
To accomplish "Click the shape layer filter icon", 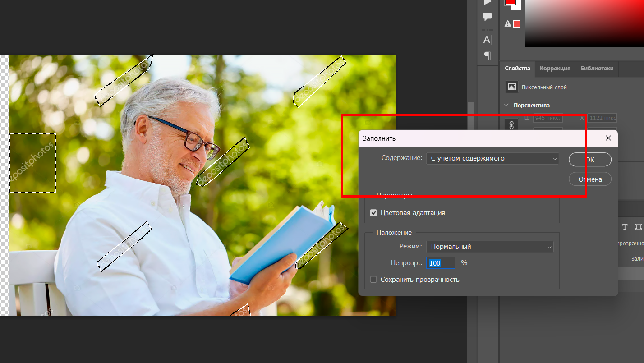I will tap(638, 226).
